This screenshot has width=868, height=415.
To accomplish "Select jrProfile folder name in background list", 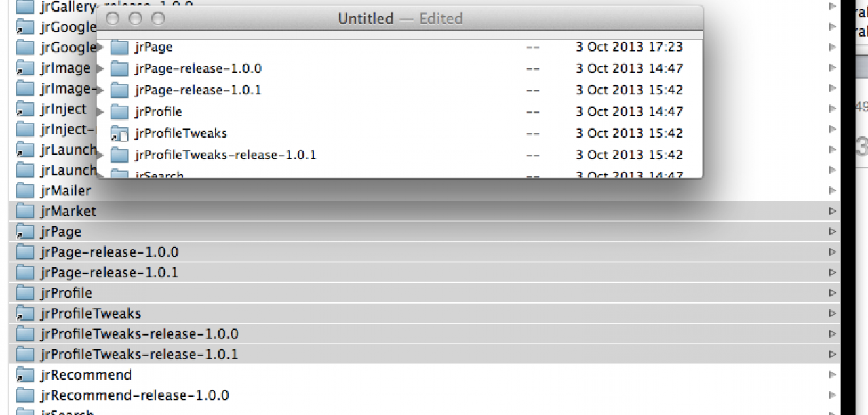I will click(66, 293).
